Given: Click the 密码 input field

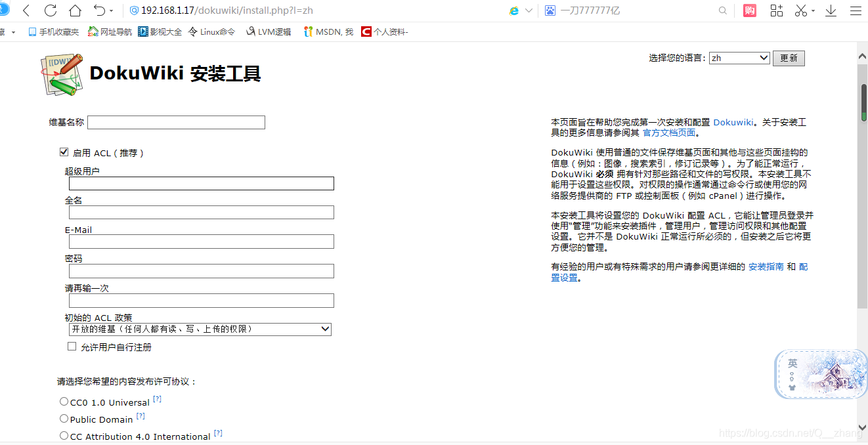Looking at the screenshot, I should (x=202, y=271).
